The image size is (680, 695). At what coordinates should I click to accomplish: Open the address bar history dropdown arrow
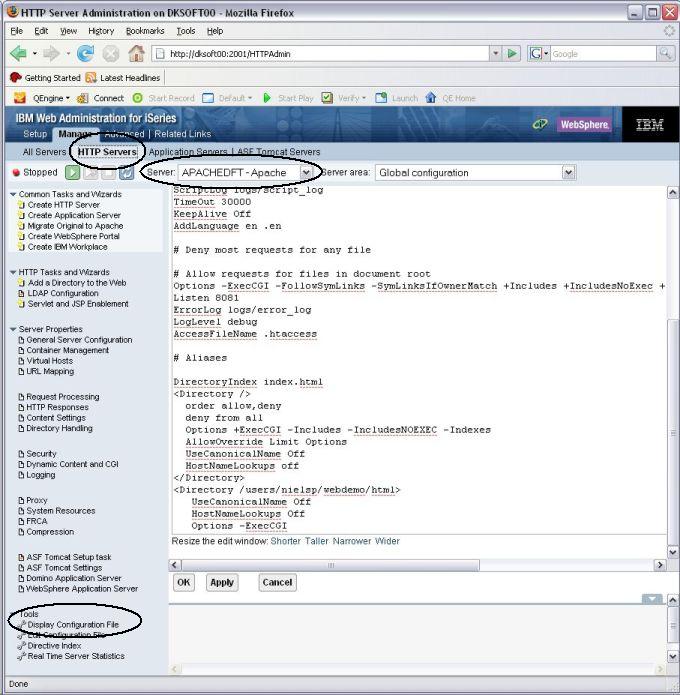(496, 54)
